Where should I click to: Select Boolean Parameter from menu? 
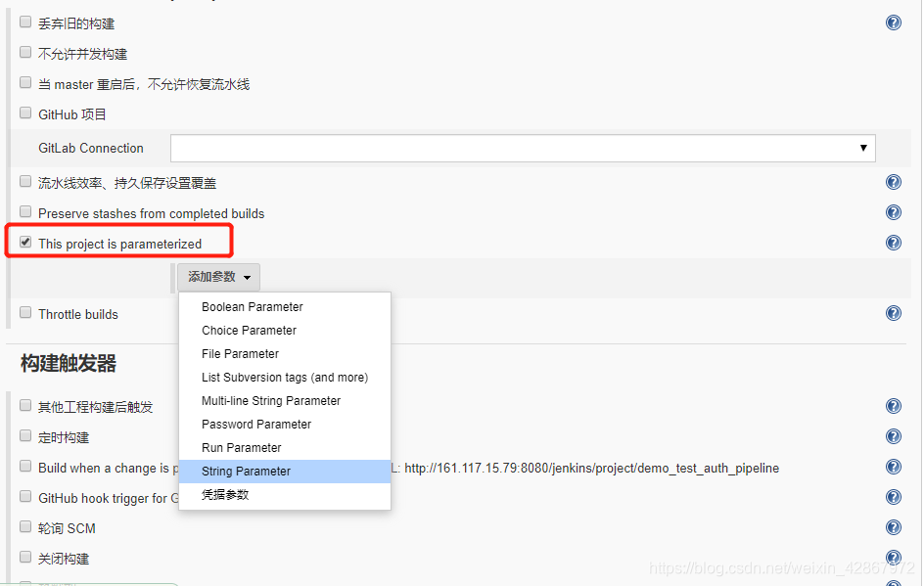coord(285,307)
